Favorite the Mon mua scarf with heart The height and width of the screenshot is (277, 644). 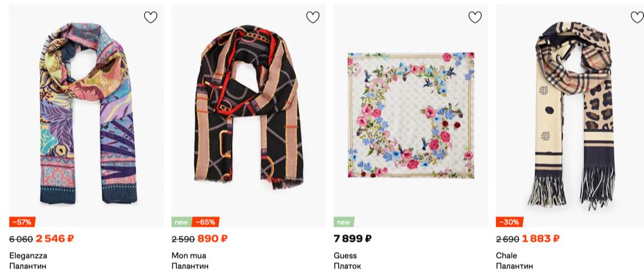click(x=313, y=17)
